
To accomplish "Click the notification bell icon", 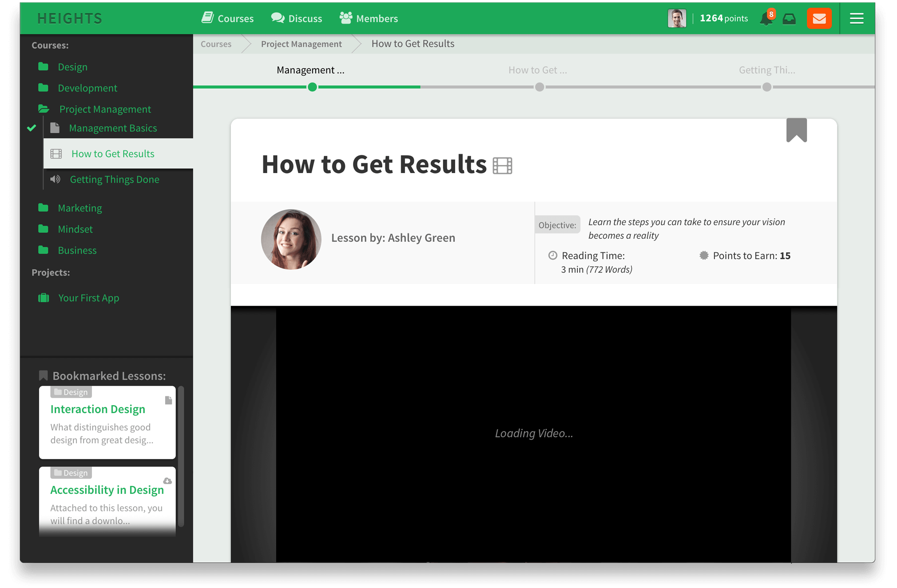I will coord(766,19).
